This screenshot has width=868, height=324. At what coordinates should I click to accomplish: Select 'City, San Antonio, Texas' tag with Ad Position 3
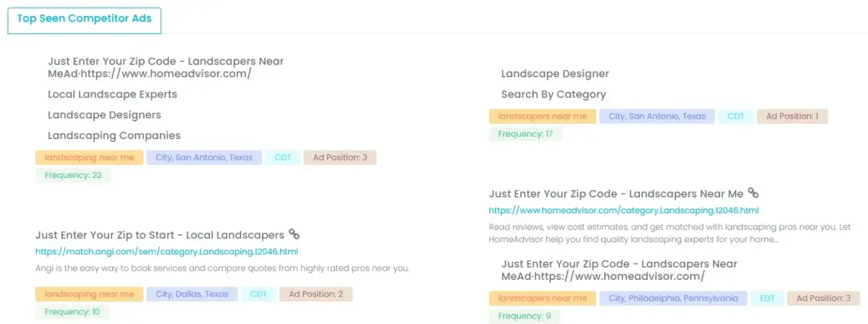(203, 157)
